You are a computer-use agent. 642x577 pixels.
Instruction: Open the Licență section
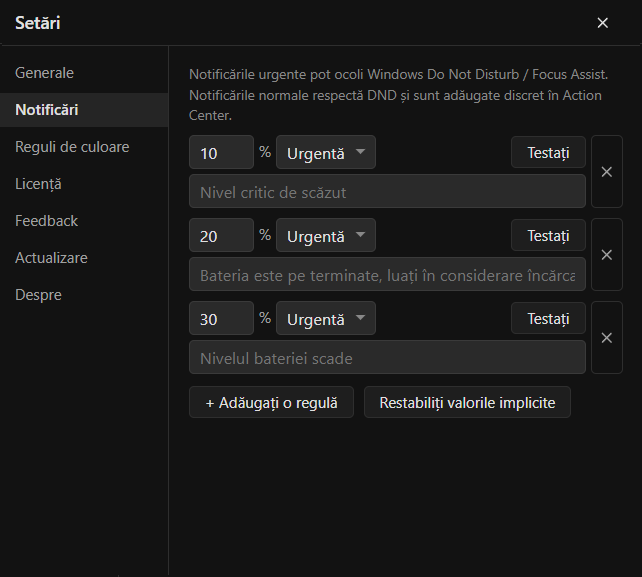[x=84, y=184]
